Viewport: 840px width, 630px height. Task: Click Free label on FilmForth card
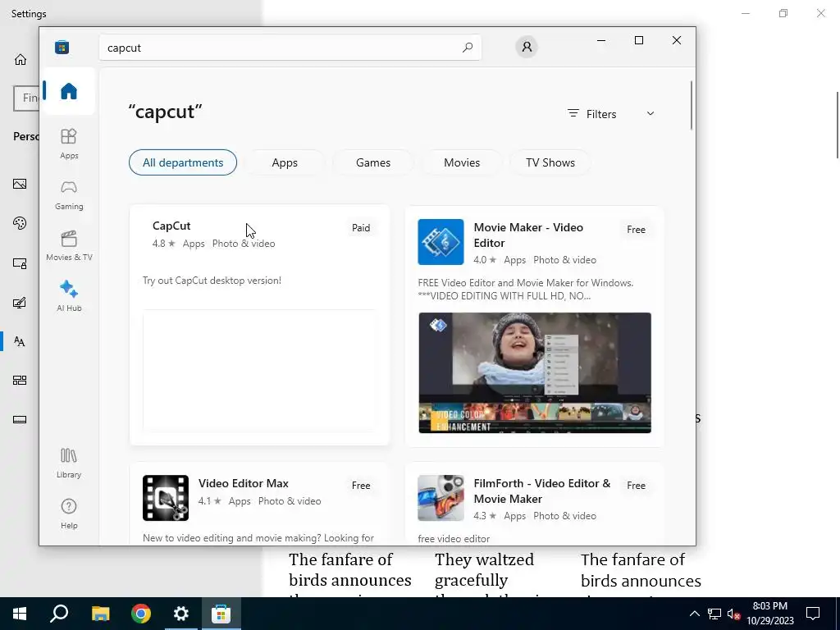(636, 486)
